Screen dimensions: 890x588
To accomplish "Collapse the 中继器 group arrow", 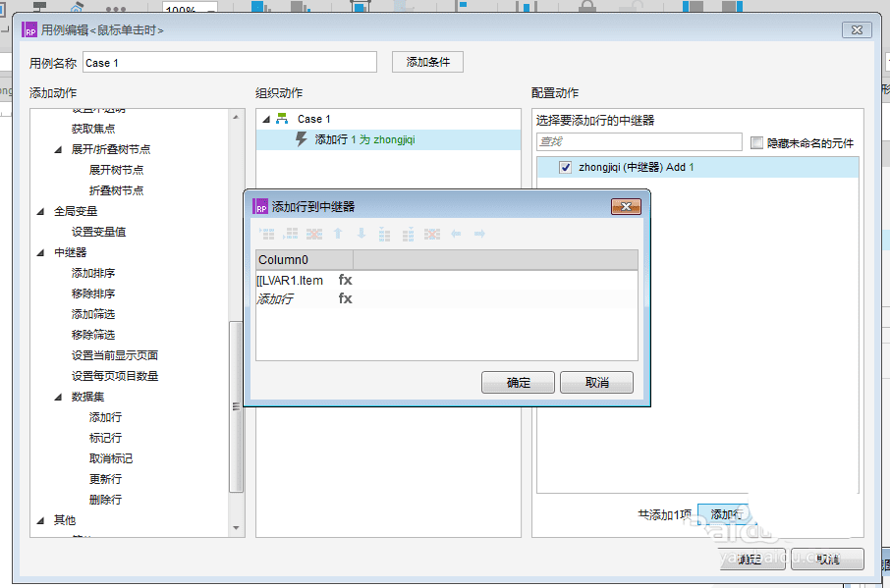I will click(40, 253).
